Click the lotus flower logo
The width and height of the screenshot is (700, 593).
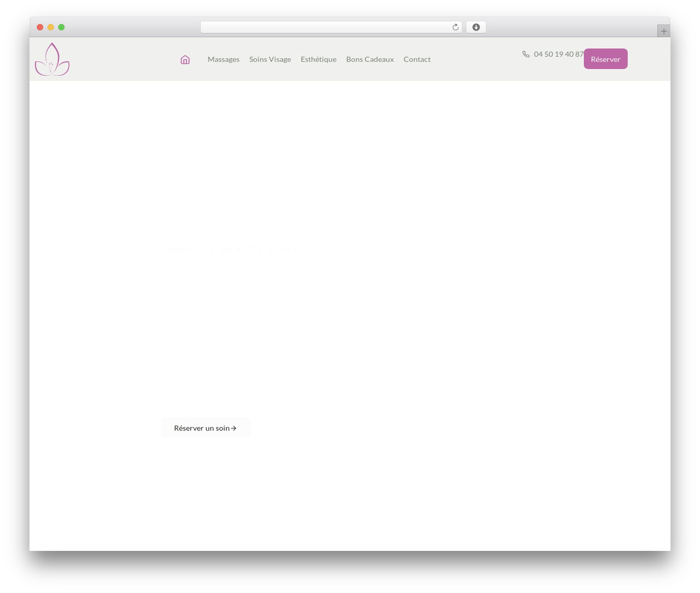(x=52, y=59)
